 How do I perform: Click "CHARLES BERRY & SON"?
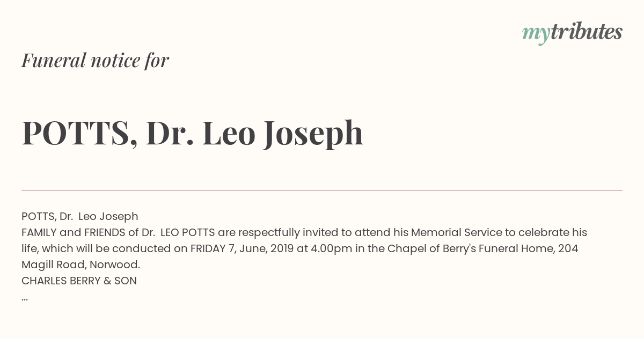click(79, 281)
